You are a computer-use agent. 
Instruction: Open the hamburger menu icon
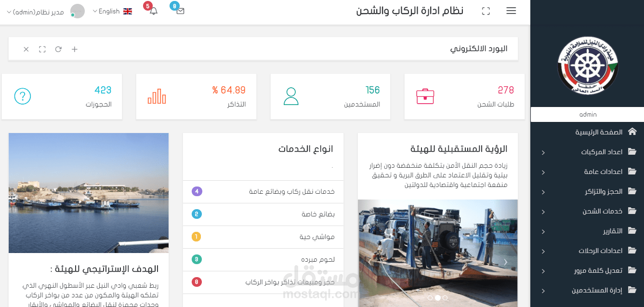(511, 11)
